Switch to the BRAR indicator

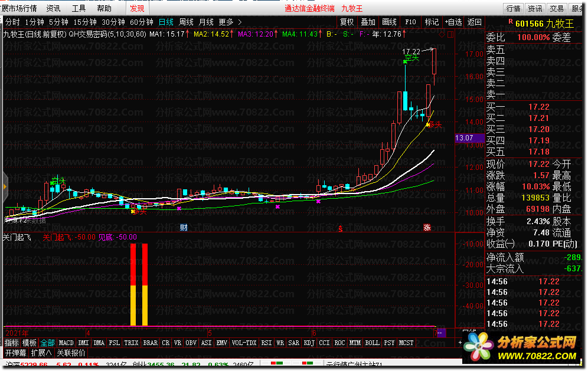click(151, 343)
